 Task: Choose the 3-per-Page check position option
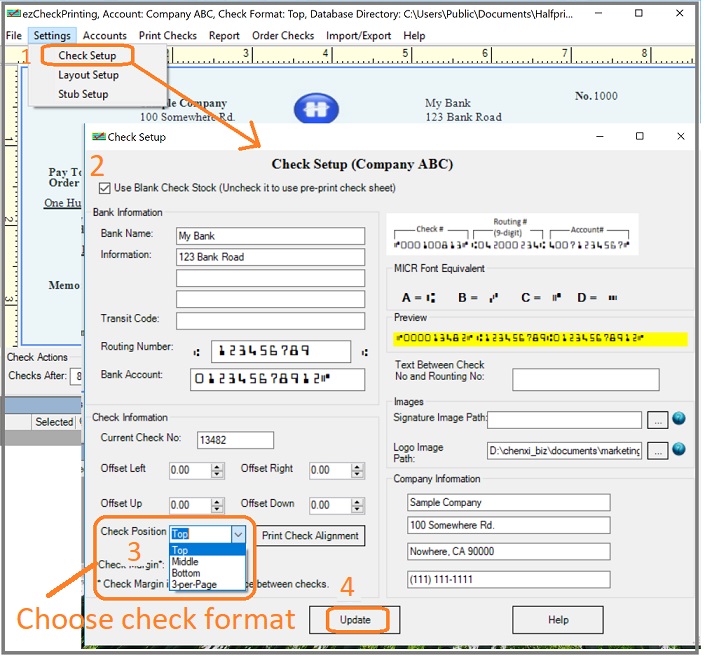coord(193,585)
